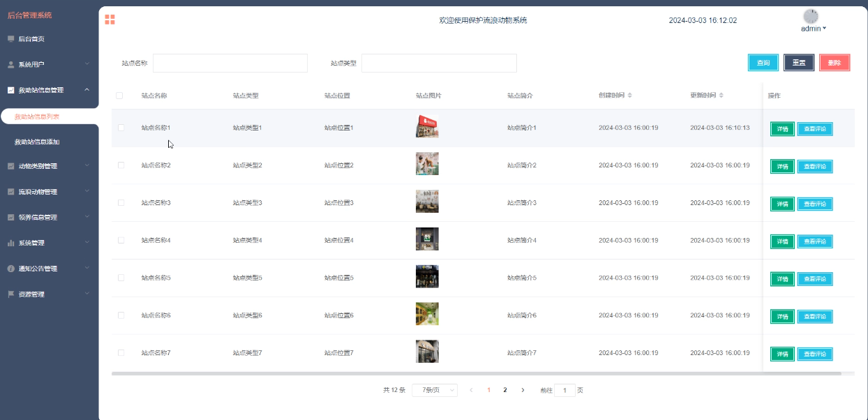Click the monitor icon beside 后台首页
The height and width of the screenshot is (420, 868).
[x=10, y=38]
